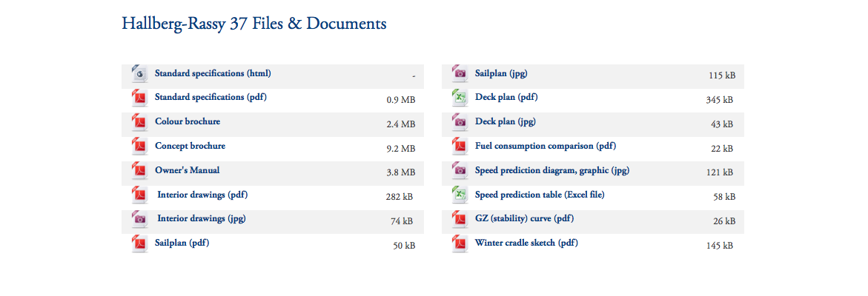The image size is (868, 296).
Task: Click the PDF icon next to Concept brochure
Action: pyautogui.click(x=140, y=147)
